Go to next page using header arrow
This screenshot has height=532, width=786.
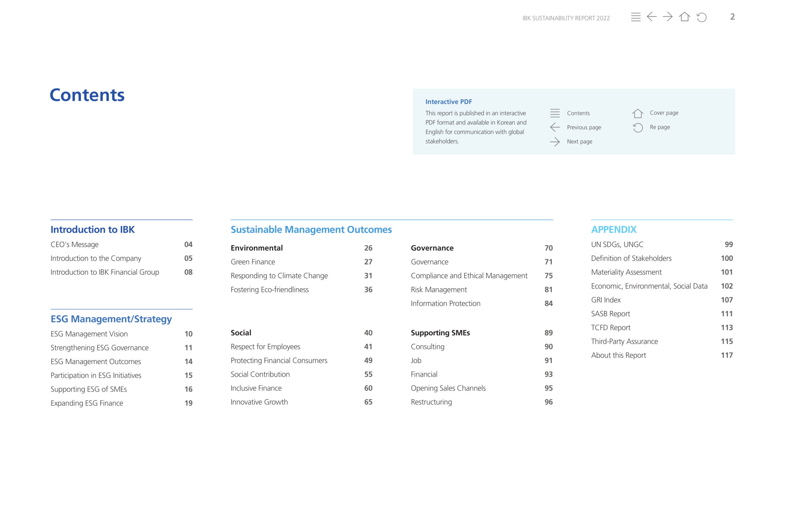coord(668,17)
